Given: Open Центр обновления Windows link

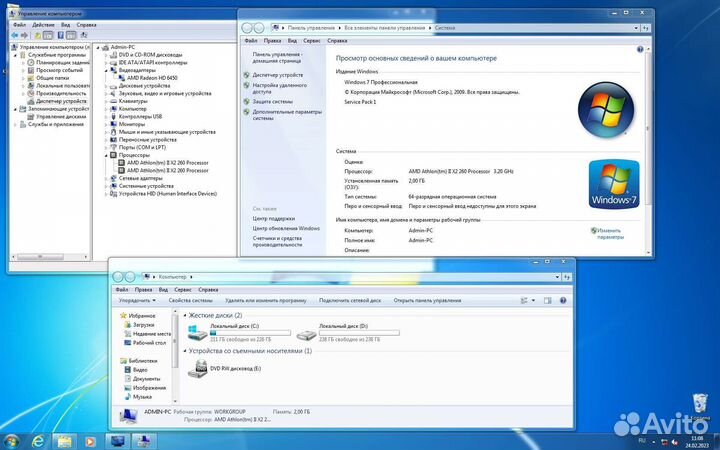Looking at the screenshot, I should [286, 228].
